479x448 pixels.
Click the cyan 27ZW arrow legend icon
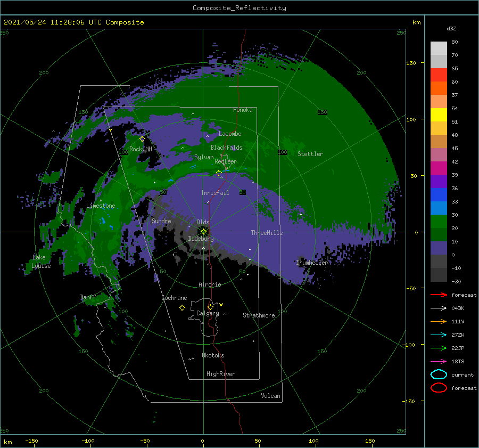click(439, 335)
